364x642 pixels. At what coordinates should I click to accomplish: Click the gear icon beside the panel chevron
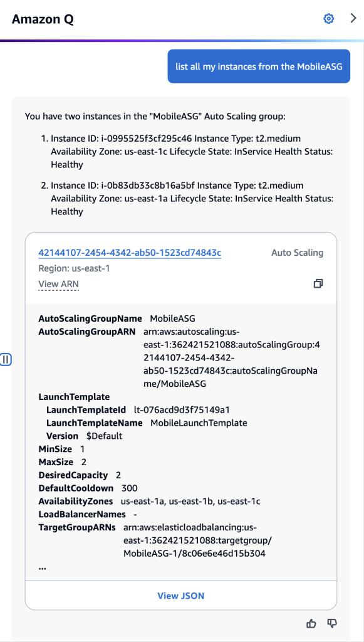pyautogui.click(x=328, y=19)
